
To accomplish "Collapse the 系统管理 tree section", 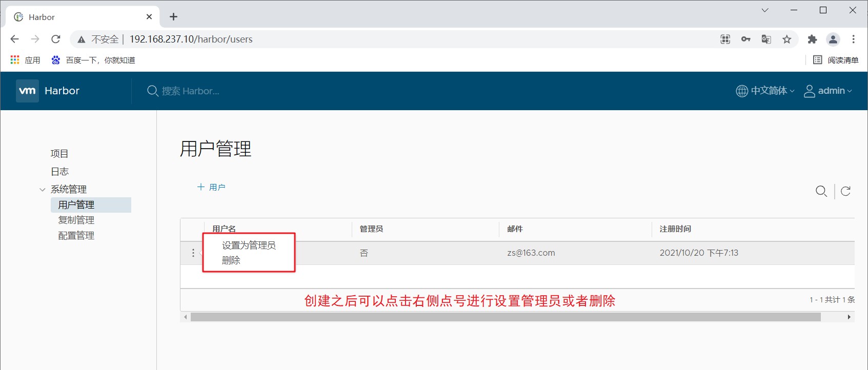I will pos(43,190).
